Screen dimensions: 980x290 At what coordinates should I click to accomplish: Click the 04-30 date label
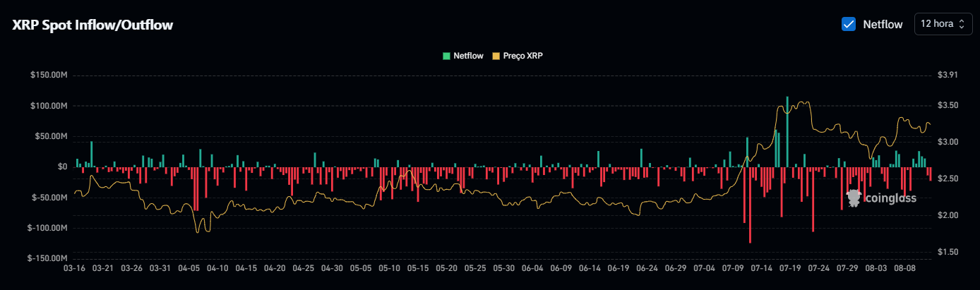[332, 268]
